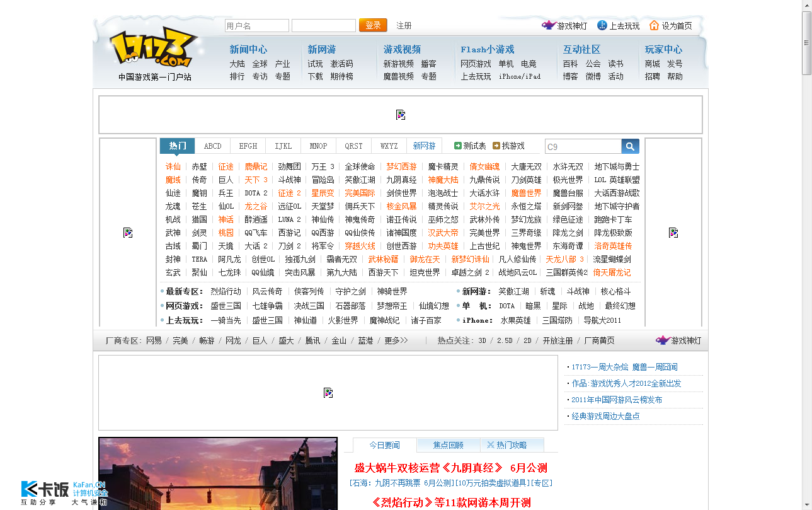Open the 上去玩玩 link in the header
Screen dimensions: 812x510
619,26
